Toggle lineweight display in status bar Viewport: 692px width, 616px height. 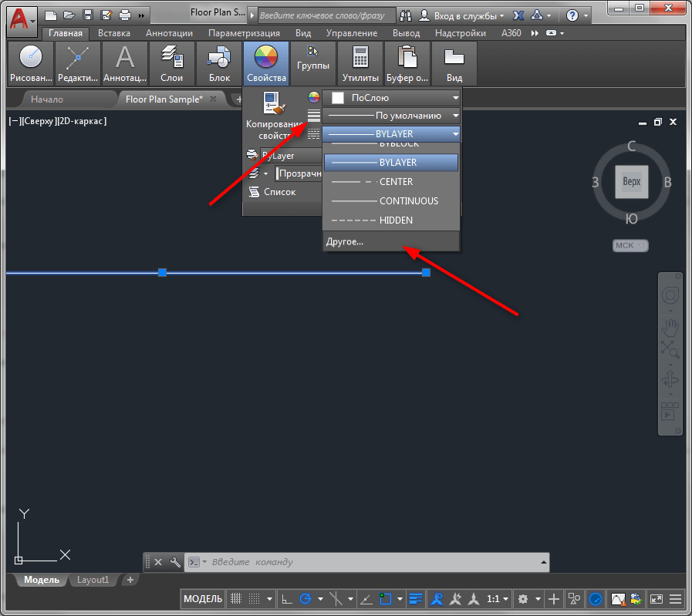417,599
